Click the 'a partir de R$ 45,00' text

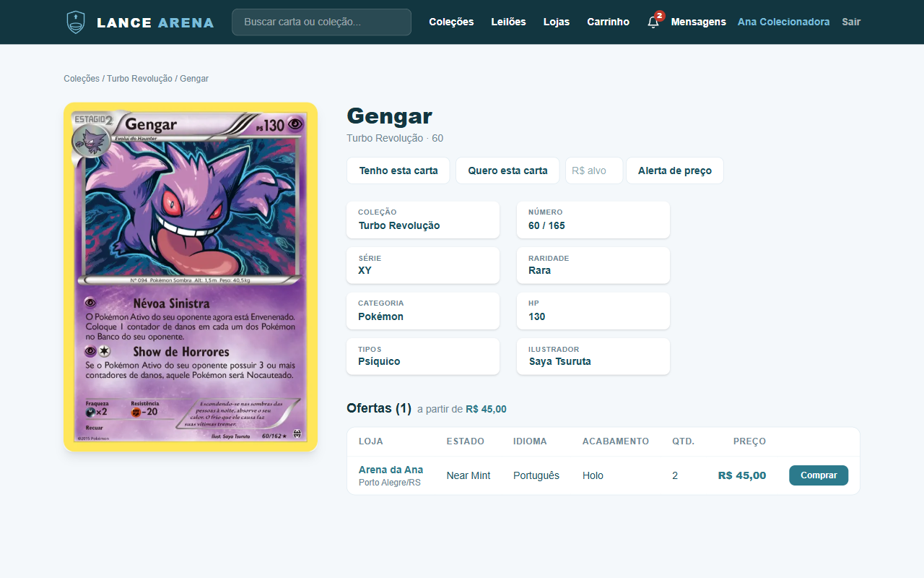tap(462, 409)
